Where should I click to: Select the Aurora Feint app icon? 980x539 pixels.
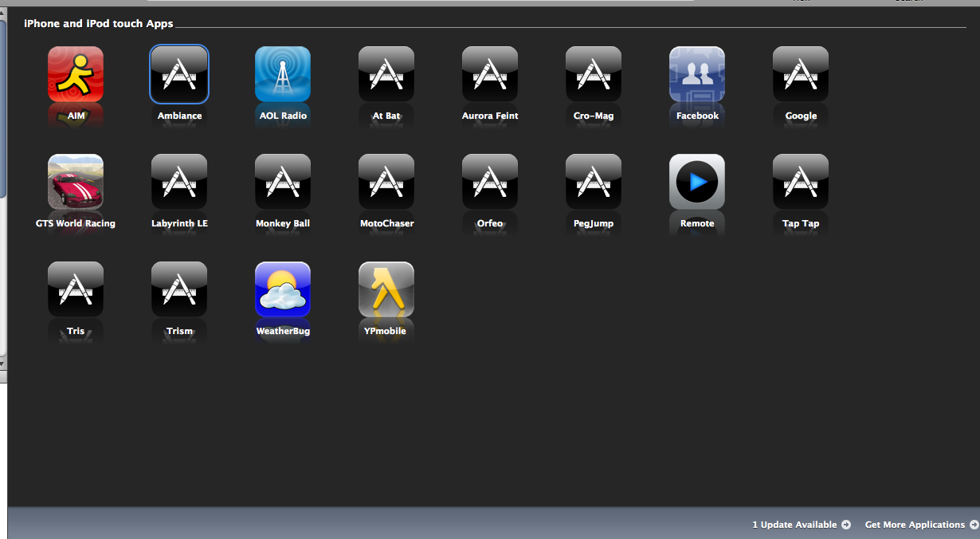coord(490,74)
